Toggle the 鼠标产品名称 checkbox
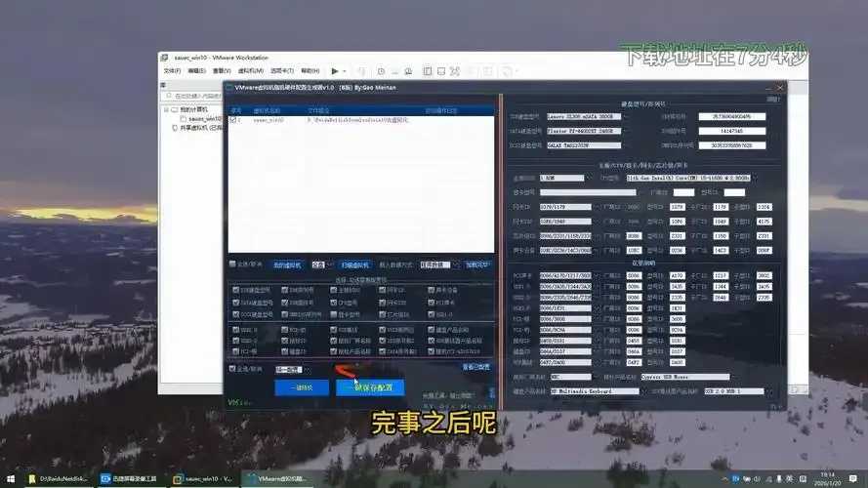Image resolution: width=868 pixels, height=488 pixels. (333, 351)
